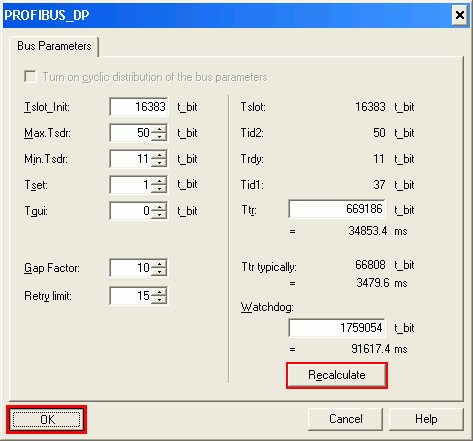Image resolution: width=473 pixels, height=441 pixels.
Task: Click the Tslot_Init label
Action: tap(47, 107)
